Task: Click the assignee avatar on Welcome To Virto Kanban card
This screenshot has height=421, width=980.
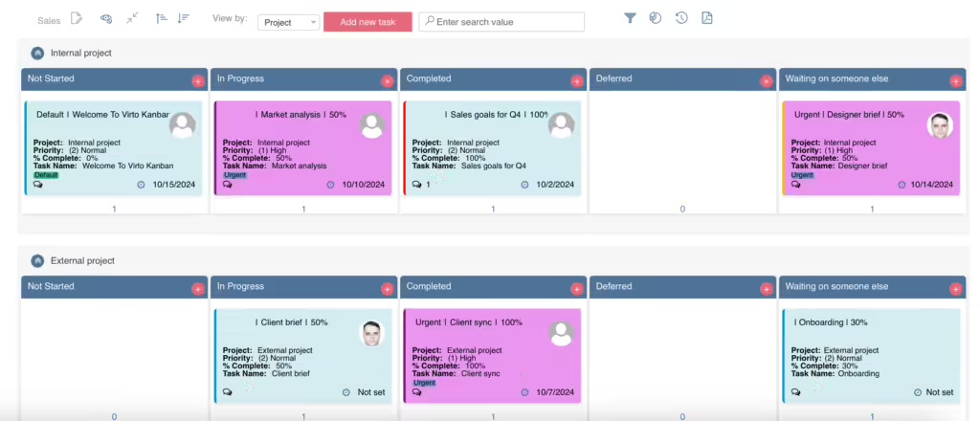Action: click(x=183, y=125)
